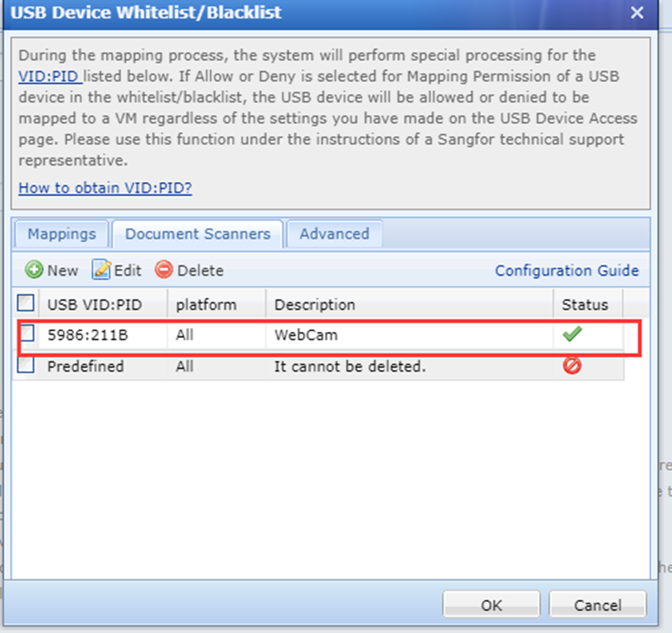Check the Predefined row checkbox
Viewport: 672px width, 633px height.
pyautogui.click(x=27, y=366)
